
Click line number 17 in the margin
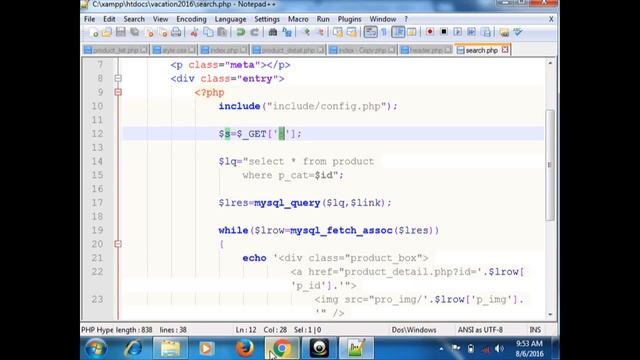coord(97,202)
